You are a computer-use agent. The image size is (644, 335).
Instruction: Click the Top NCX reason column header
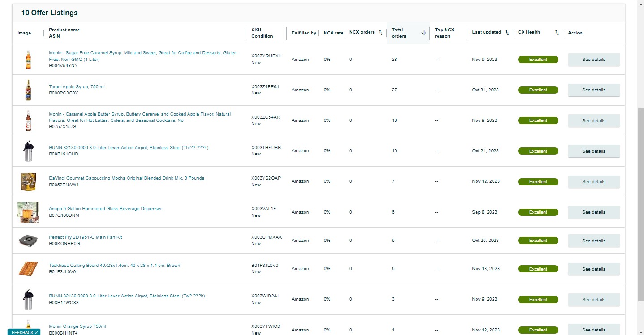point(444,33)
